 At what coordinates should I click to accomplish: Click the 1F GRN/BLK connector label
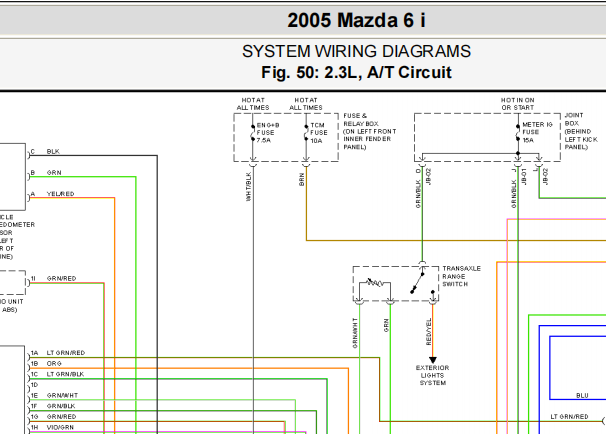53,406
